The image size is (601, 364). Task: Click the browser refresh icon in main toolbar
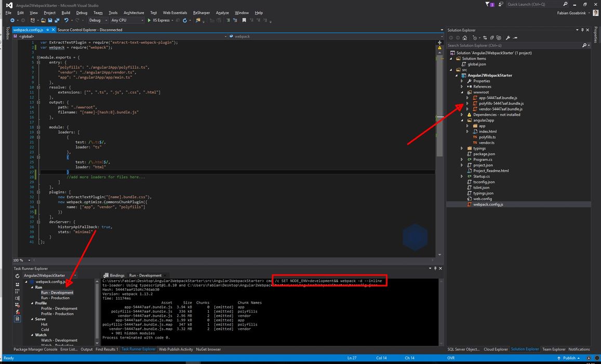pyautogui.click(x=185, y=20)
